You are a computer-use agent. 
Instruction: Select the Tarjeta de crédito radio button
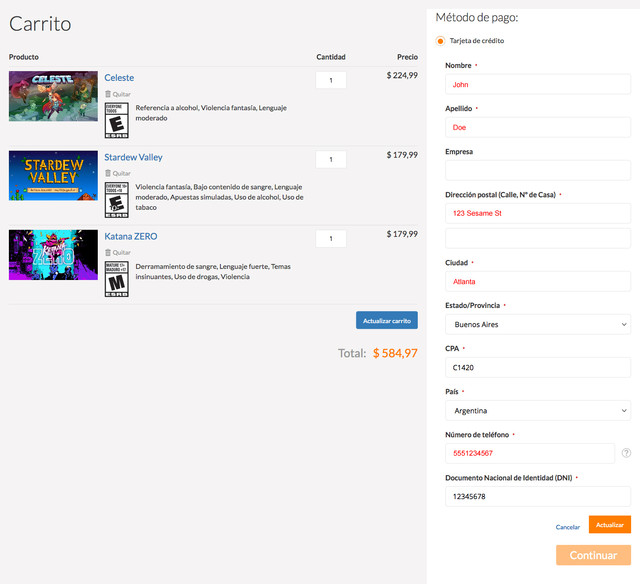pos(440,41)
